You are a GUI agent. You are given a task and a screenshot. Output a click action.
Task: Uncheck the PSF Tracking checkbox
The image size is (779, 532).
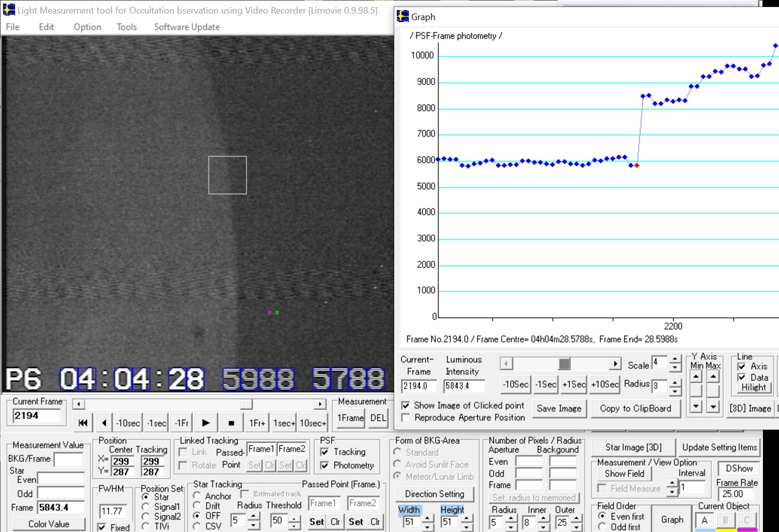325,452
